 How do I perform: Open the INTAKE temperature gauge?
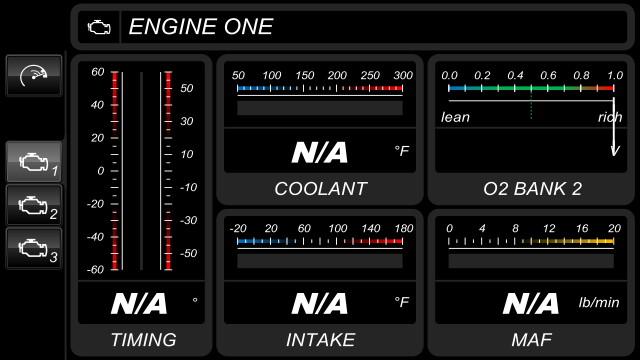pos(320,282)
